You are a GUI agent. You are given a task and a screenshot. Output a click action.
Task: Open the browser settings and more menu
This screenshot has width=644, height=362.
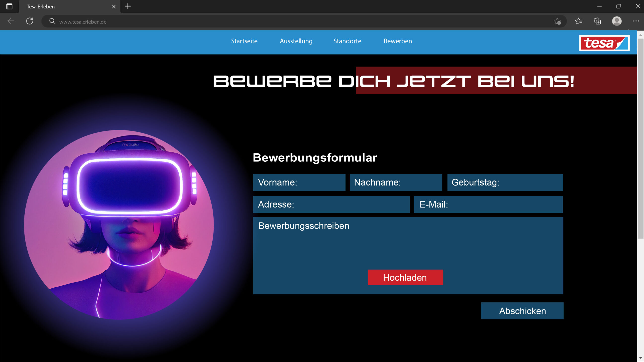coord(636,21)
